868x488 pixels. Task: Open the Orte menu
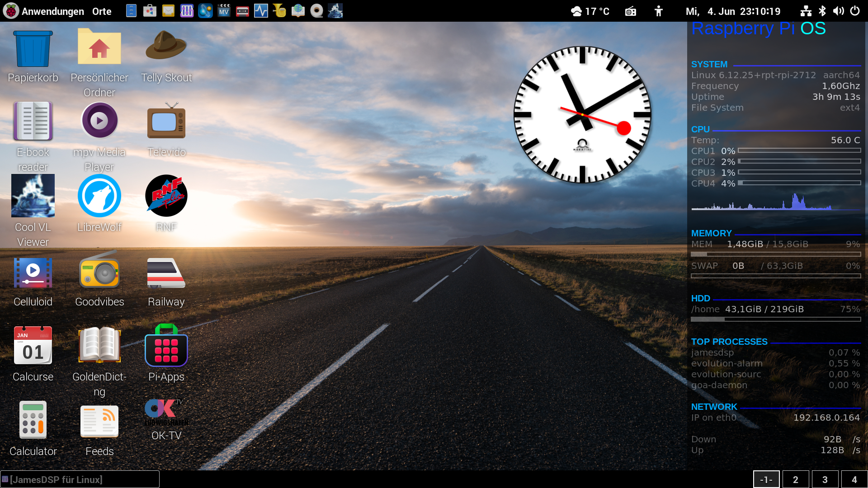(x=102, y=11)
